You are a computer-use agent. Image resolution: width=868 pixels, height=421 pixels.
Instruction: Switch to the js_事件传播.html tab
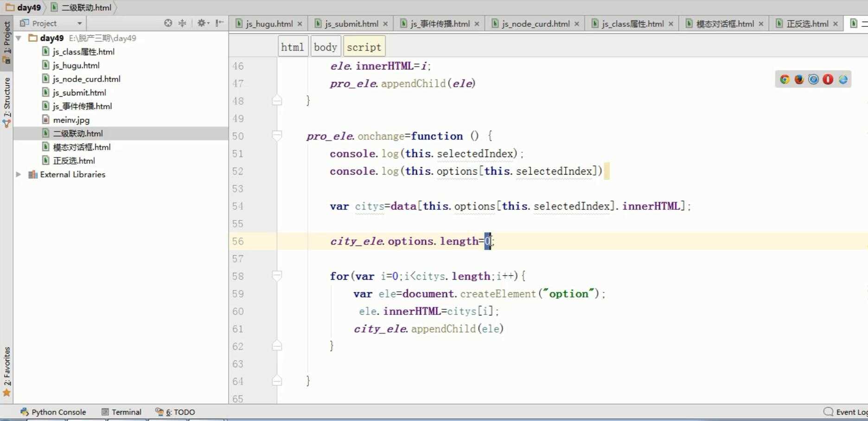tap(440, 24)
